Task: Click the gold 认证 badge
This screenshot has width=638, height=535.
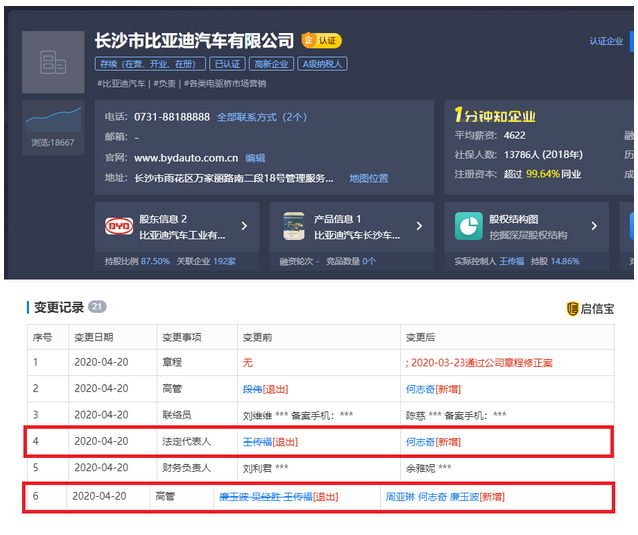Action: pyautogui.click(x=321, y=41)
